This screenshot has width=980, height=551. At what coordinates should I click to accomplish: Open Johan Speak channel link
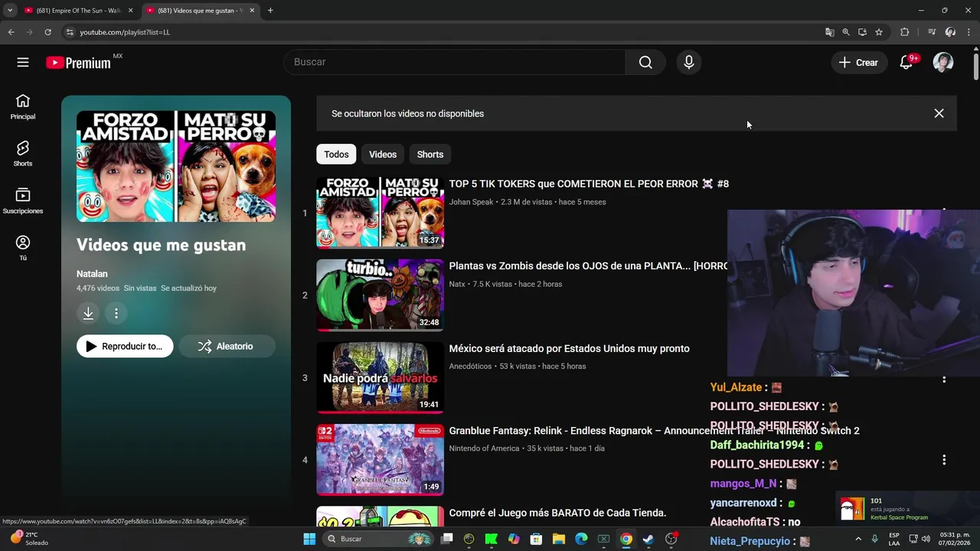pos(471,202)
